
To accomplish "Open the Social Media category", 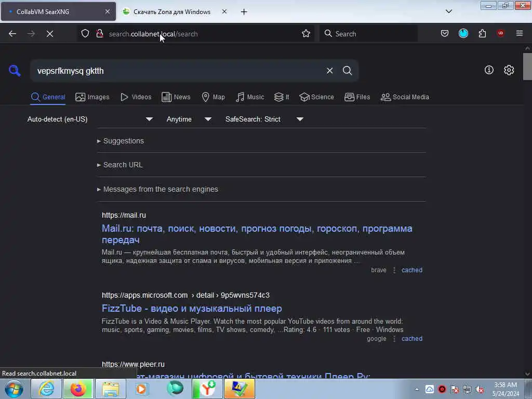I will (405, 97).
